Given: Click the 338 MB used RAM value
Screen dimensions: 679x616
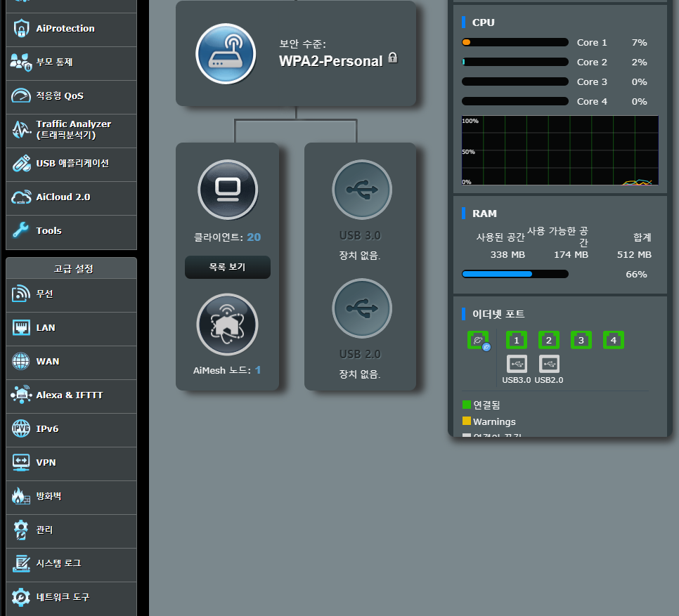Looking at the screenshot, I should [x=507, y=255].
